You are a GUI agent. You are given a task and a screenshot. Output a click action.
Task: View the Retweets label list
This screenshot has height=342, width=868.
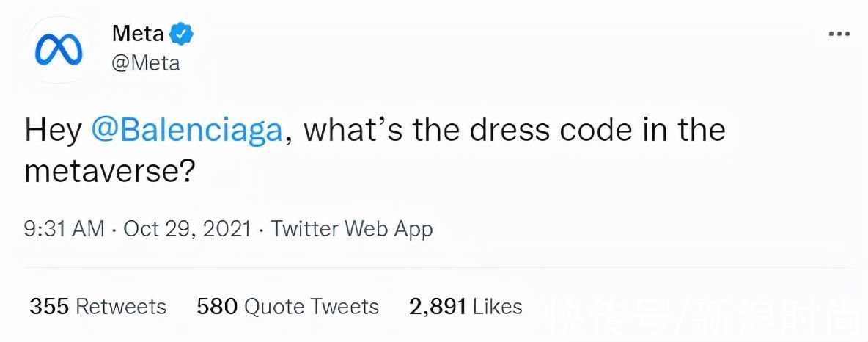point(121,307)
